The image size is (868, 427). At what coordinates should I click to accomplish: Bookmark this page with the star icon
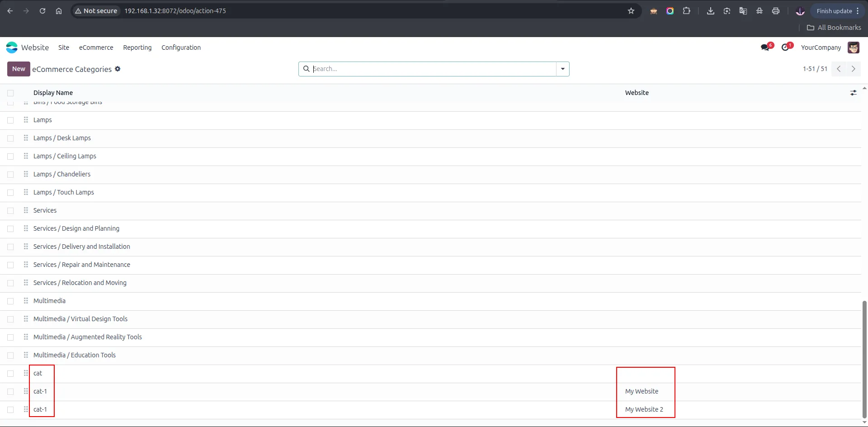click(631, 11)
